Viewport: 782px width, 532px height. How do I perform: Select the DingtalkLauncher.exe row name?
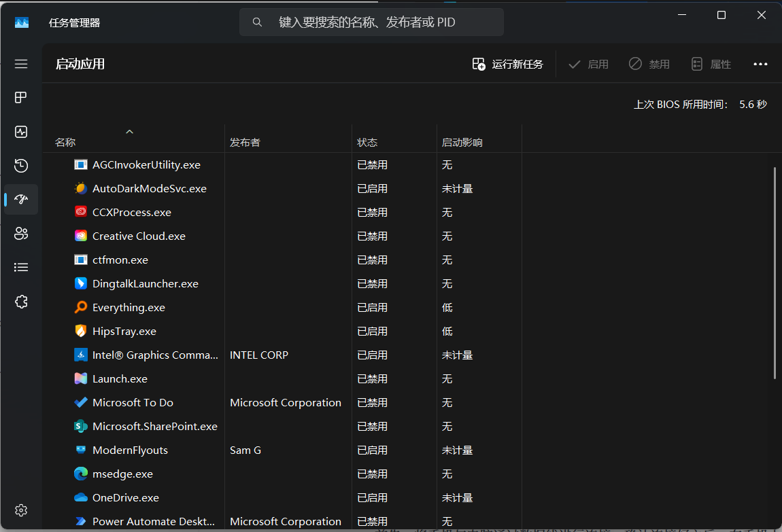coord(146,283)
